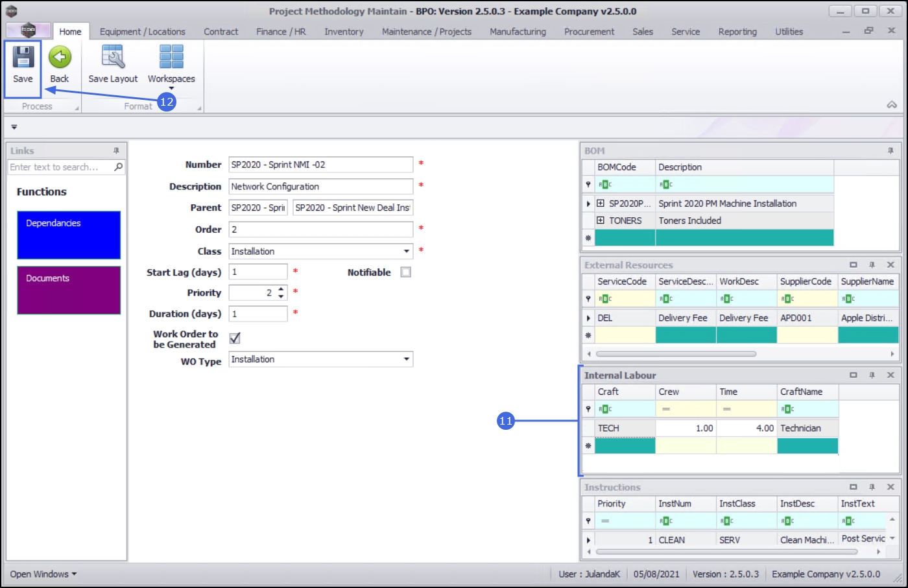
Task: Open the Open Windows dropdown
Action: coord(43,574)
